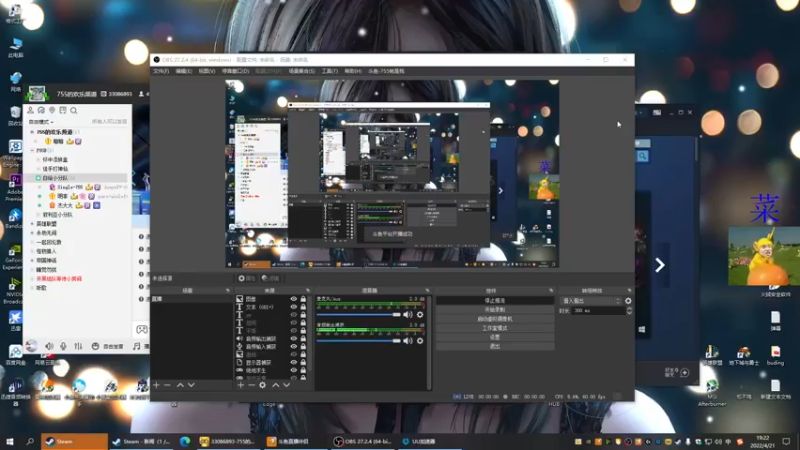Toggle lock on 图像 source
800x450 pixels.
303,299
